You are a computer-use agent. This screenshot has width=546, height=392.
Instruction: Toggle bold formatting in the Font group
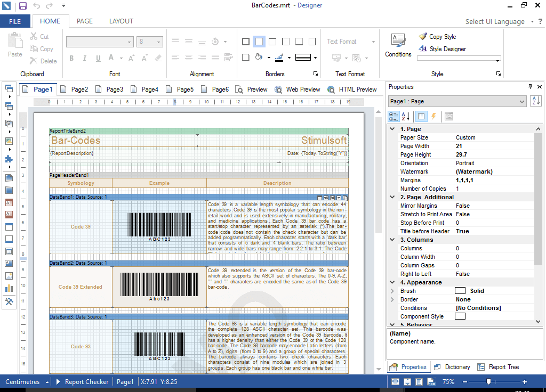(x=71, y=58)
